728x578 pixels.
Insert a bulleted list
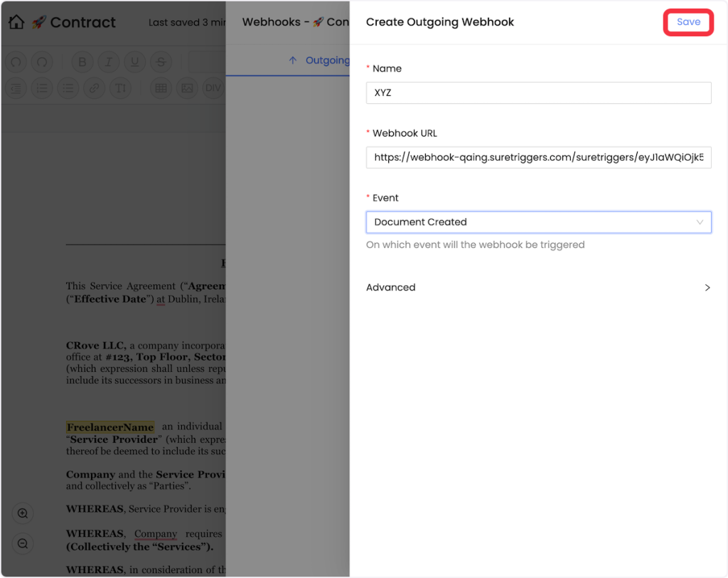point(68,88)
